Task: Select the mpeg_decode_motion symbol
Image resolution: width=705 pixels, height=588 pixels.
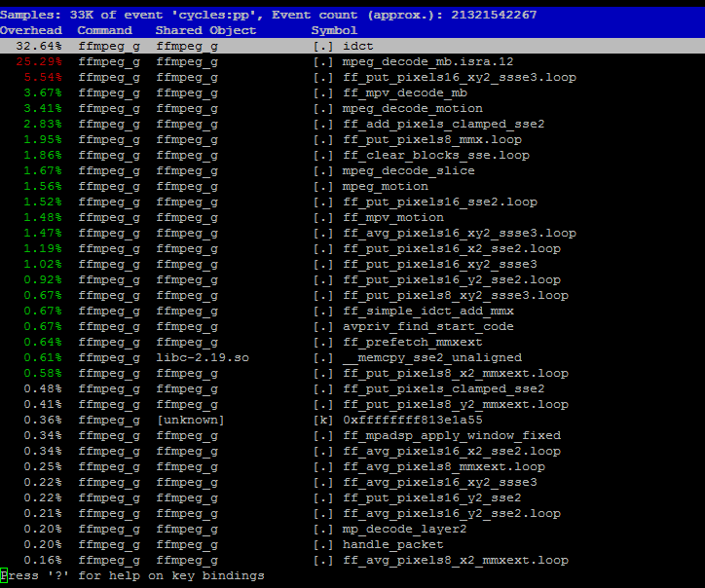Action: click(412, 108)
